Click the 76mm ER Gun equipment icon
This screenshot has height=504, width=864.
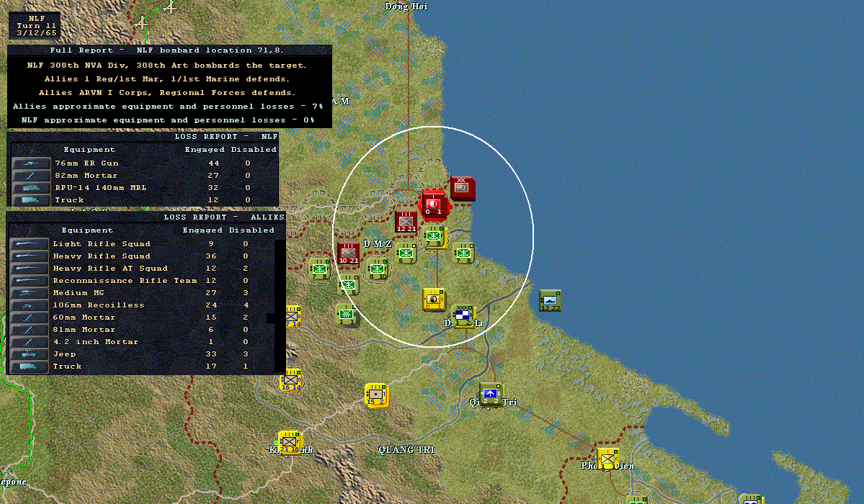(x=31, y=163)
